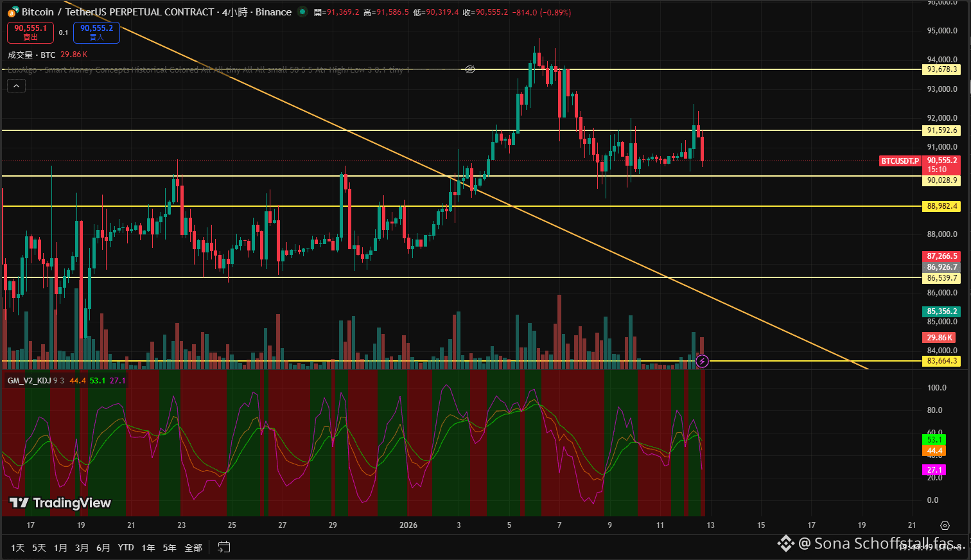The image size is (971, 560).
Task: Click the 93,678.3 yellow price level label
Action: tap(941, 69)
